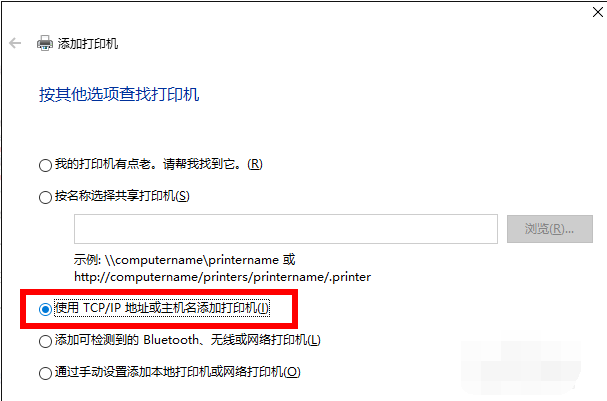Select the 我的打印机有点老 radio circle

(45, 165)
